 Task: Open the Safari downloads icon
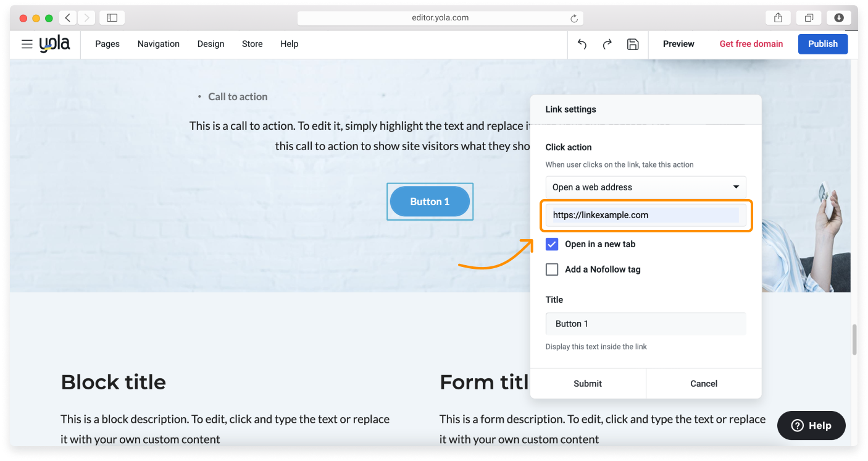pyautogui.click(x=839, y=18)
